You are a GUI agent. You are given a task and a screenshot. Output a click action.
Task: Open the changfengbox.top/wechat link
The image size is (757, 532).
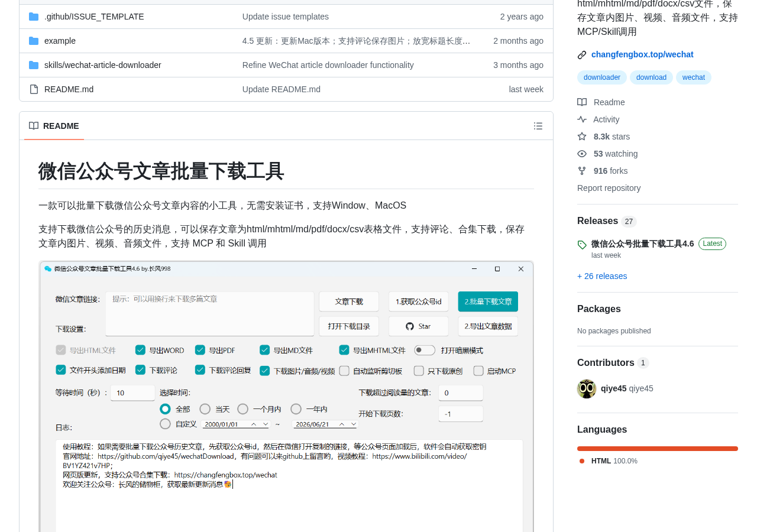click(642, 54)
